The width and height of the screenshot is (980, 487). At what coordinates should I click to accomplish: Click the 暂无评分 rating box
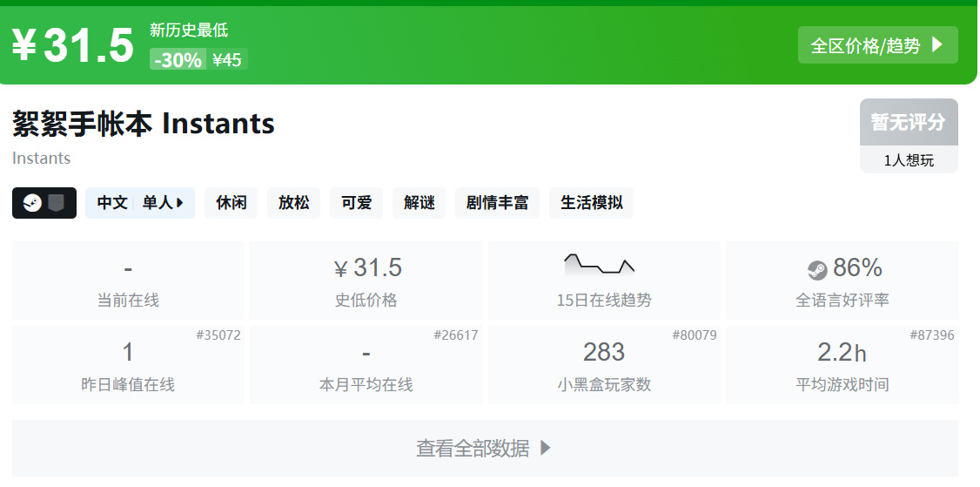pos(909,122)
